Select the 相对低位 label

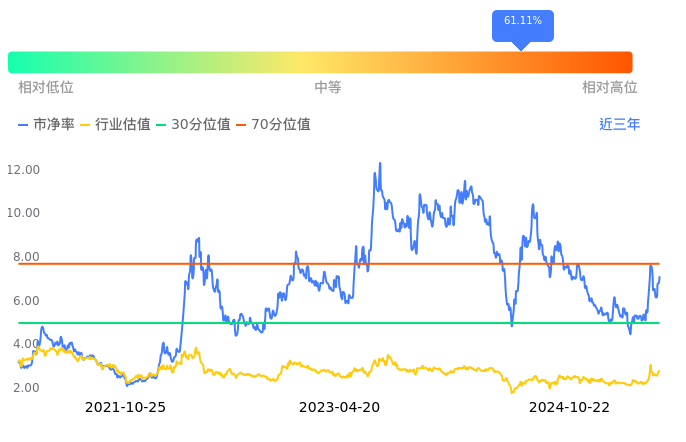(x=46, y=87)
